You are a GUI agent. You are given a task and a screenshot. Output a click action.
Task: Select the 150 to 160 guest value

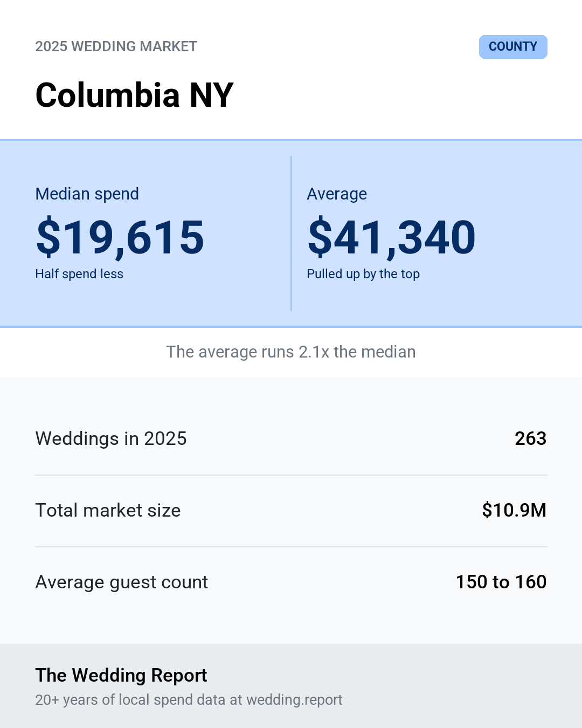pyautogui.click(x=501, y=582)
